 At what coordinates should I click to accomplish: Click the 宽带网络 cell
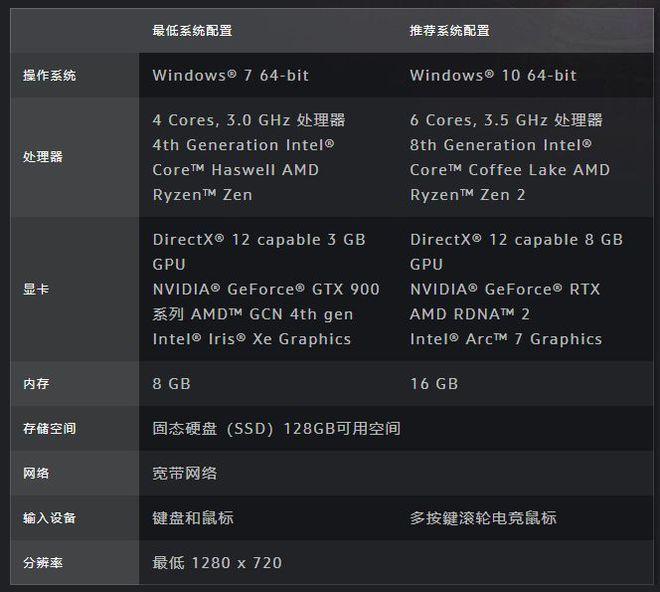pos(185,473)
